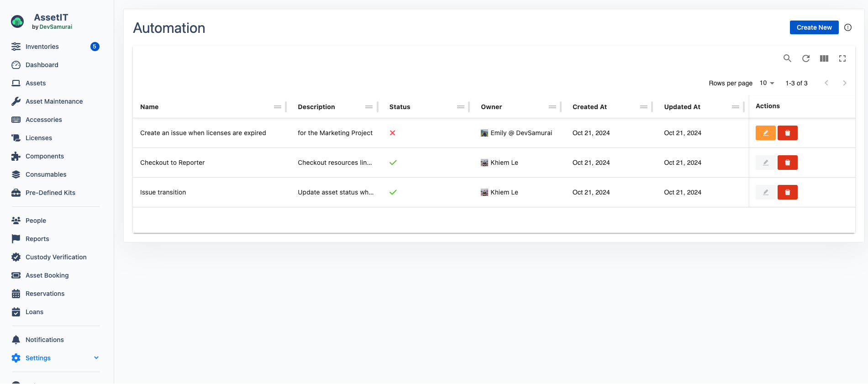Open the Licenses section
868x384 pixels.
tap(38, 138)
